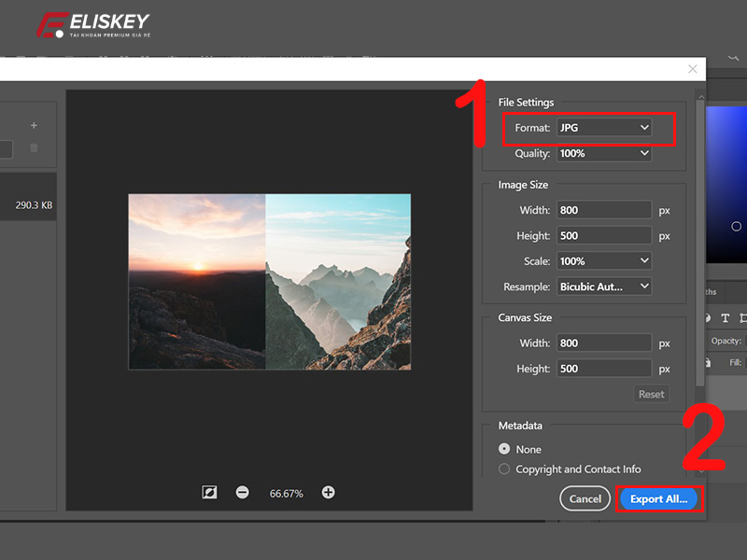Open the Resample dropdown showing Bicubic Automatic
Screen dimensions: 747x560
coord(604,287)
